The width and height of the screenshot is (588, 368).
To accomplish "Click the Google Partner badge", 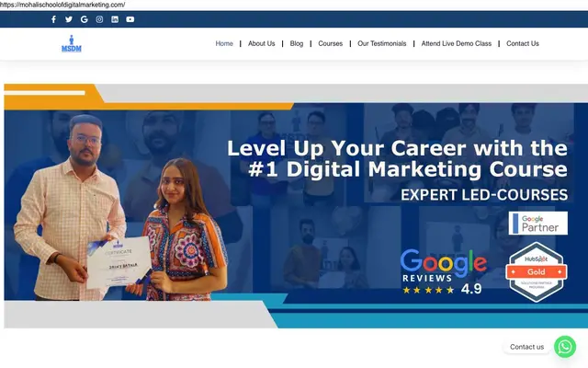I will pyautogui.click(x=538, y=223).
